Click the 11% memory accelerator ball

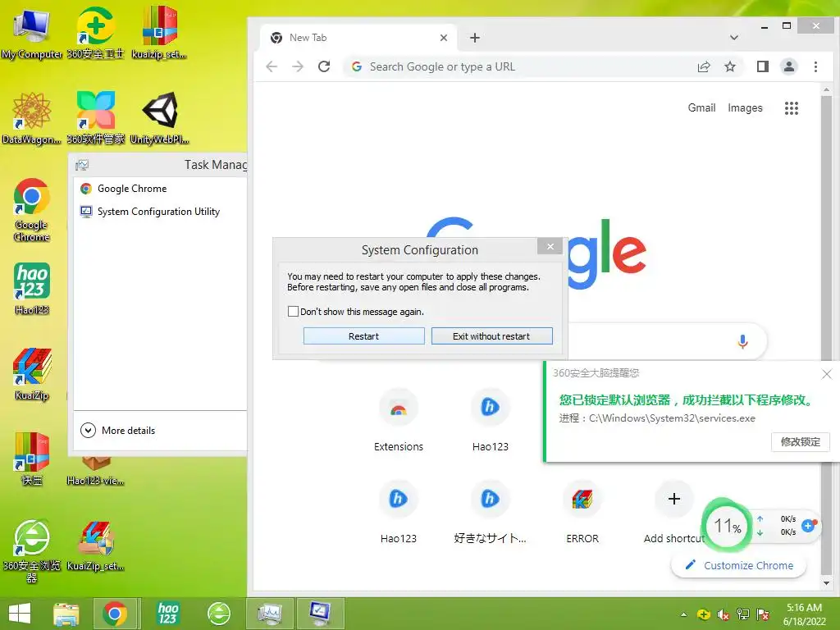(727, 526)
